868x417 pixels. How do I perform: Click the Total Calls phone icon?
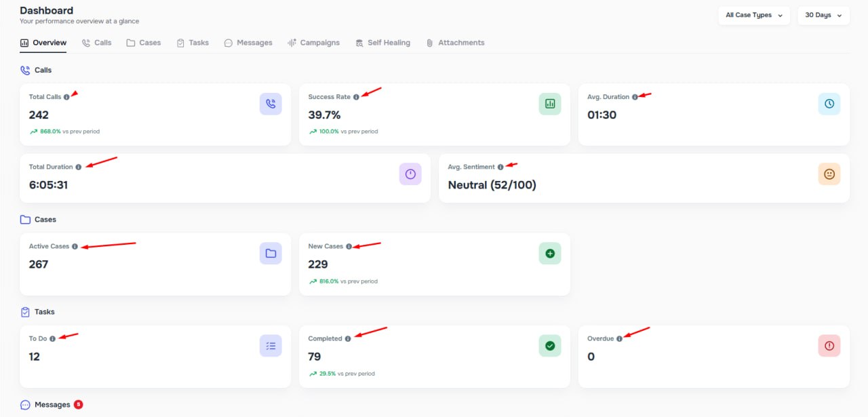click(x=271, y=104)
